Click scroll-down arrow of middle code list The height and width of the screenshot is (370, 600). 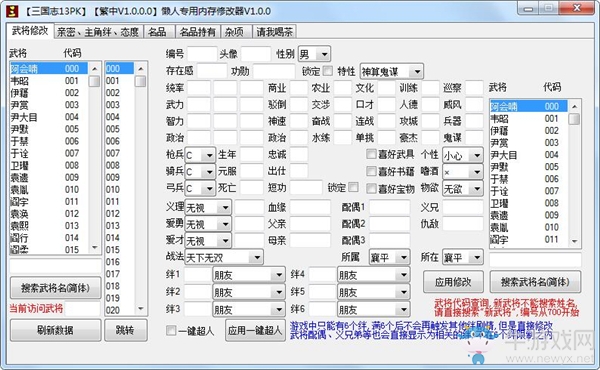click(x=140, y=308)
